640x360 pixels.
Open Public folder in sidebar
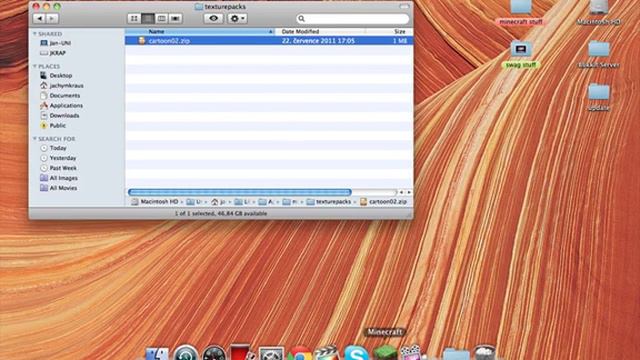pyautogui.click(x=53, y=126)
